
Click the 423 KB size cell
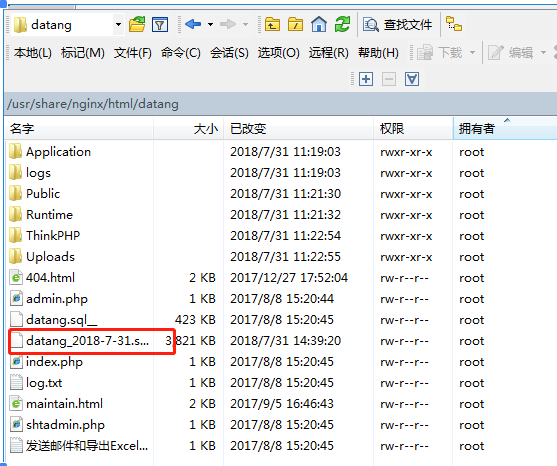pos(195,319)
